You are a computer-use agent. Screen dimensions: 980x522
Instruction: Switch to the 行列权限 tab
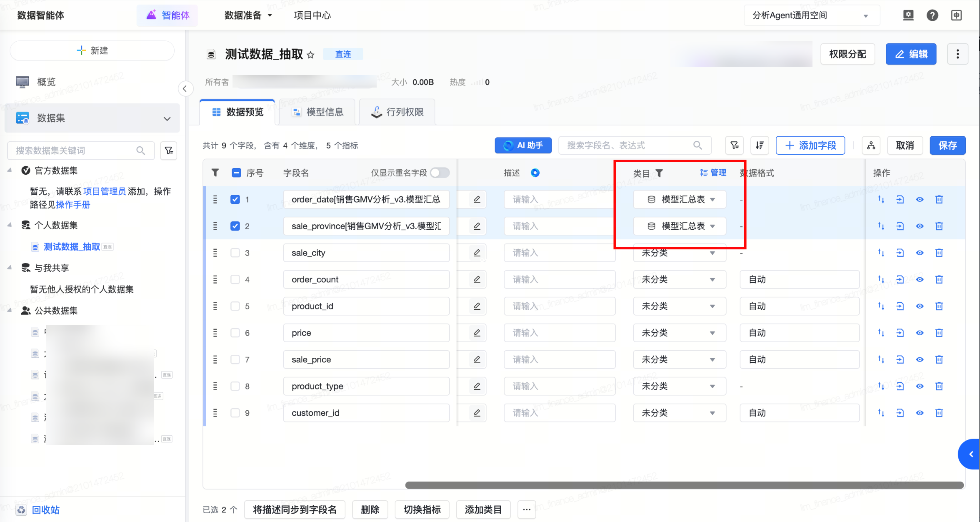click(x=397, y=112)
